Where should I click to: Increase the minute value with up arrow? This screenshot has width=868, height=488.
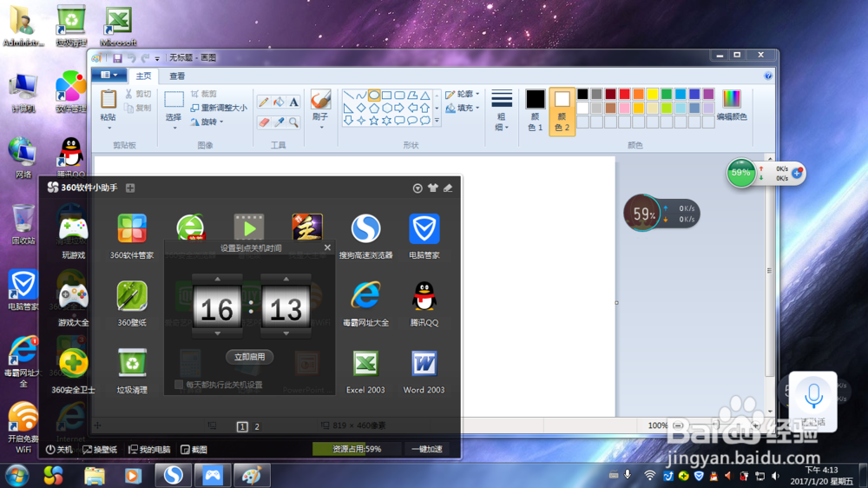[x=286, y=280]
